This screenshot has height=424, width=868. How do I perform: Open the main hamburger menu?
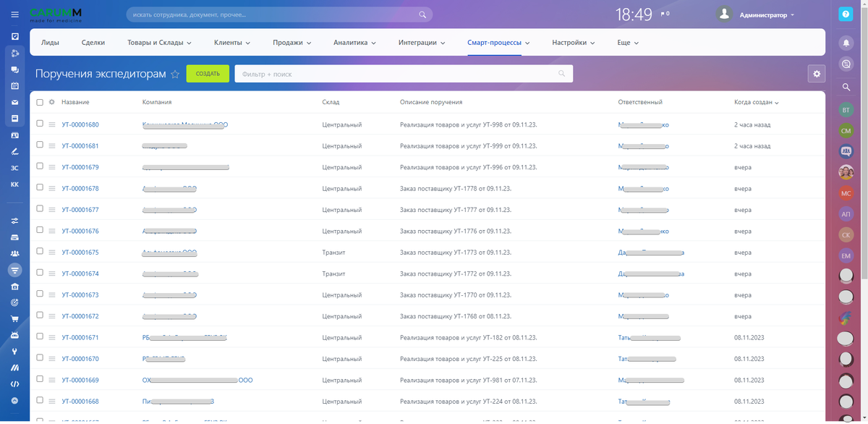tap(14, 14)
